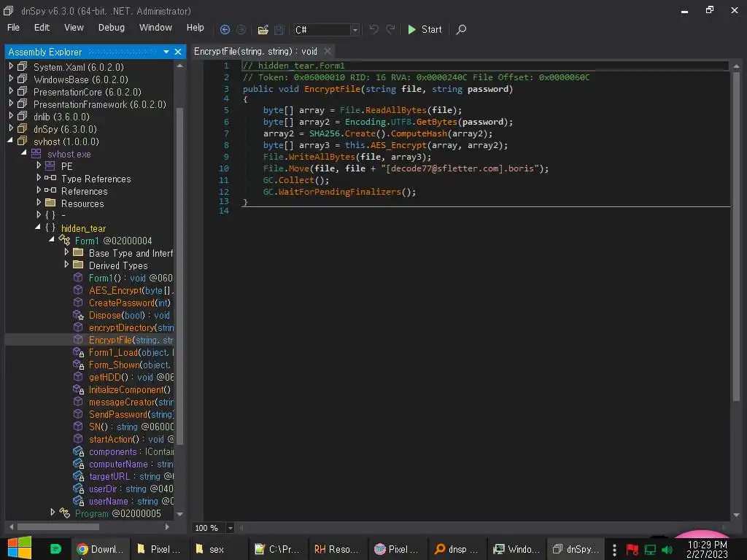Click the Dispose(bool) method icon
The height and width of the screenshot is (560, 747).
click(x=78, y=315)
